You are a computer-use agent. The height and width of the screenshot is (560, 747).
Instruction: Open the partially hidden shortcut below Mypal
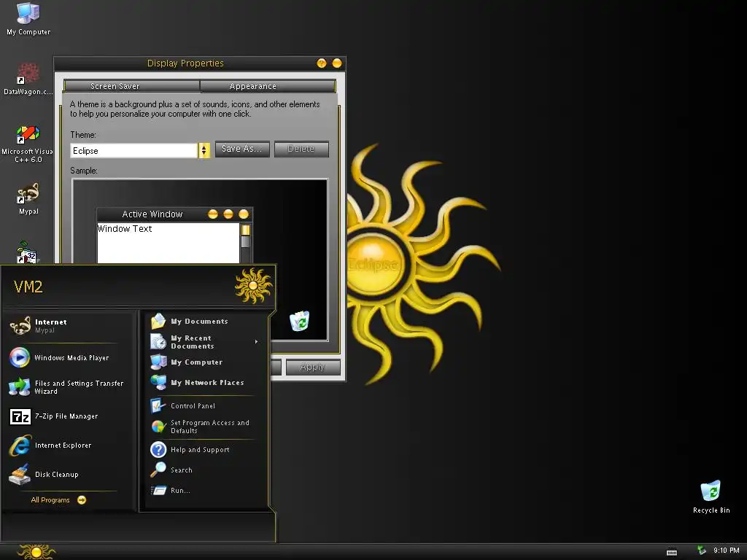tap(27, 252)
